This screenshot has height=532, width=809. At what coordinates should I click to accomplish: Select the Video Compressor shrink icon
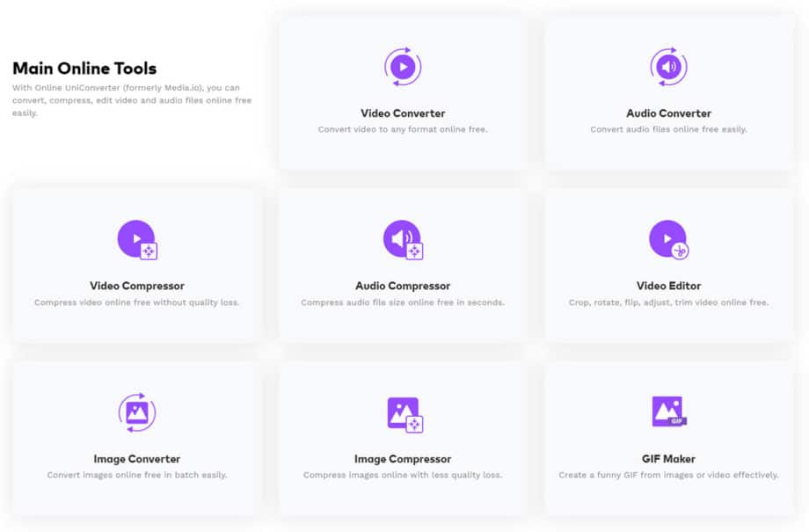click(136, 239)
